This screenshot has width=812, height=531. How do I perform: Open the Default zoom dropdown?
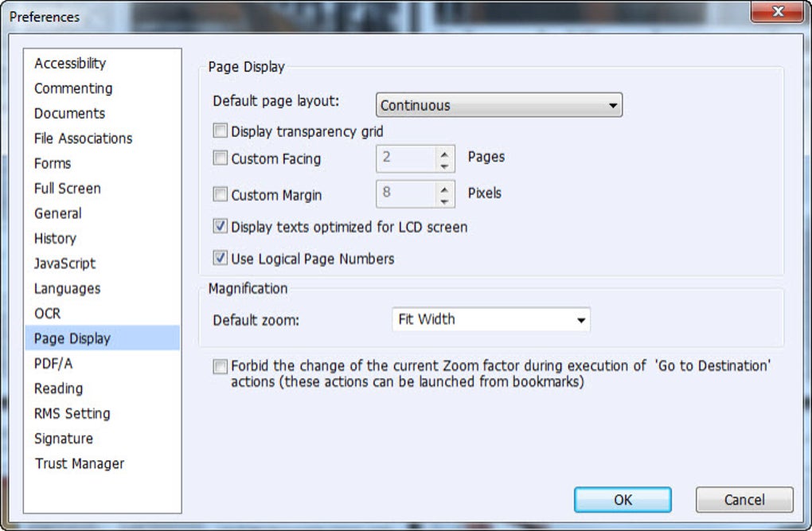[491, 320]
